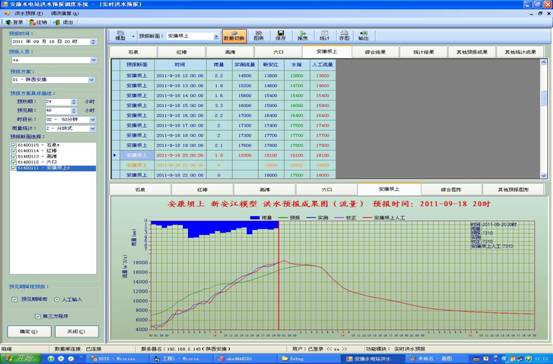Click the 关闭(C) button
The width and height of the screenshot is (553, 364).
(x=77, y=332)
